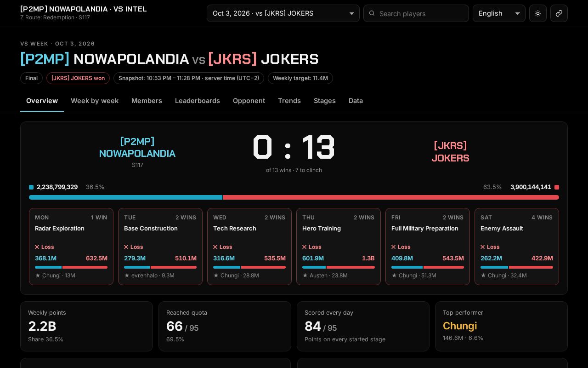This screenshot has width=588, height=368.
Task: Click the Hero Training score bar
Action: (339, 267)
